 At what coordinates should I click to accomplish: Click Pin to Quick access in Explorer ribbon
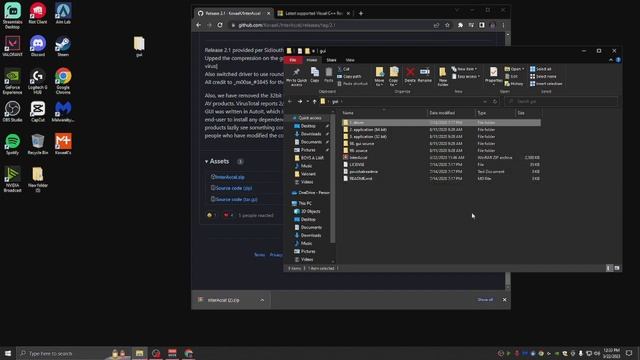(x=296, y=76)
